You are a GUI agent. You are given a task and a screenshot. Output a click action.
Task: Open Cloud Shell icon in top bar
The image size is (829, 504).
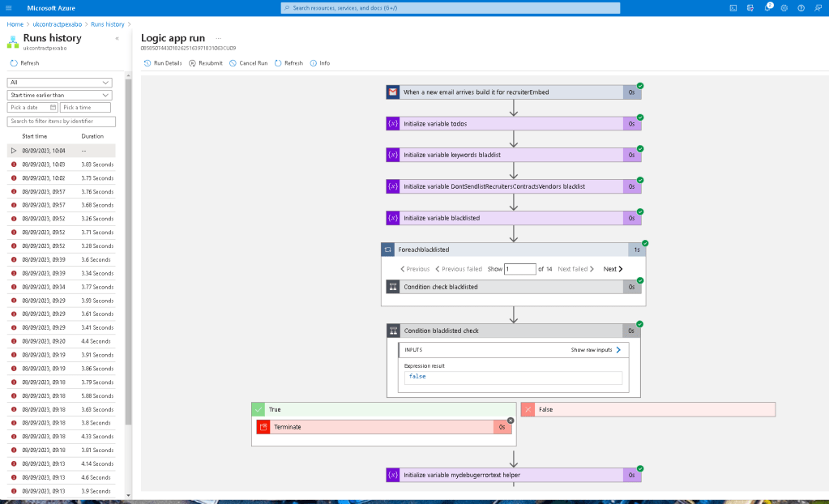coord(733,8)
